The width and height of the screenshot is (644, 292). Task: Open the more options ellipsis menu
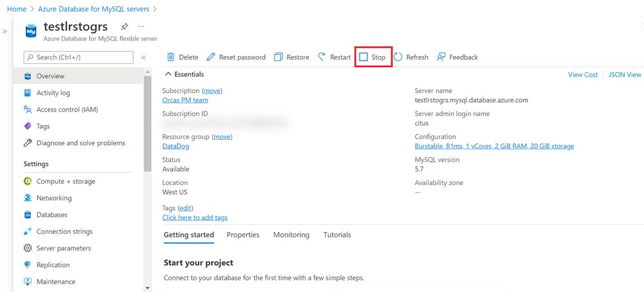tap(141, 26)
